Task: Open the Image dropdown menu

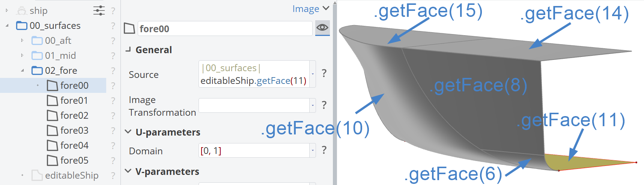Action: pyautogui.click(x=311, y=9)
